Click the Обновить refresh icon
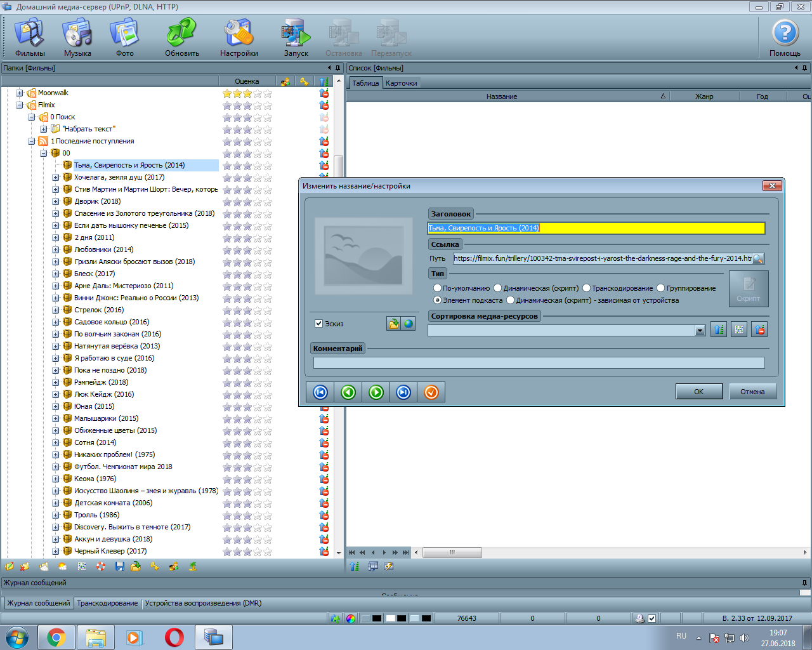Viewport: 812px width, 650px height. pos(182,37)
